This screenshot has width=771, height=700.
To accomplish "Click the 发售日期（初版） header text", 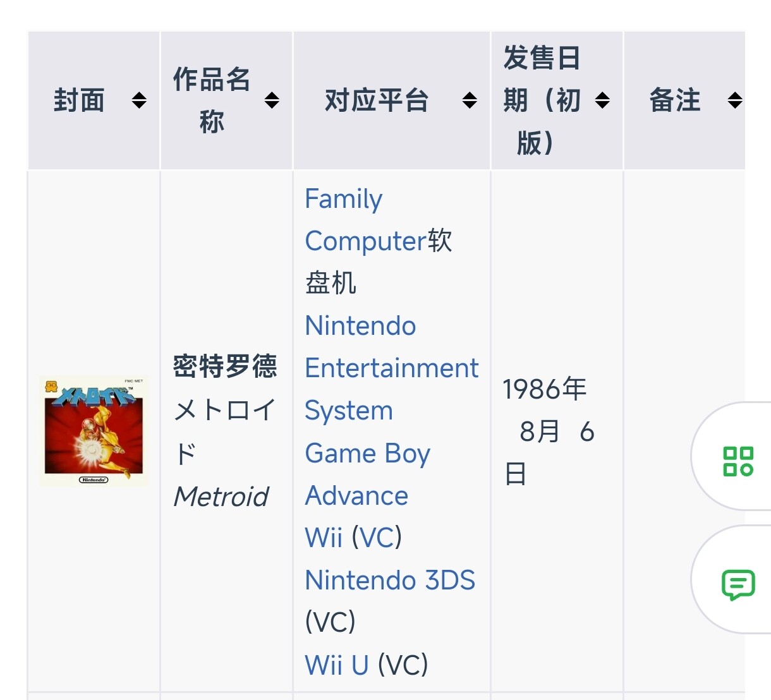I will [542, 100].
